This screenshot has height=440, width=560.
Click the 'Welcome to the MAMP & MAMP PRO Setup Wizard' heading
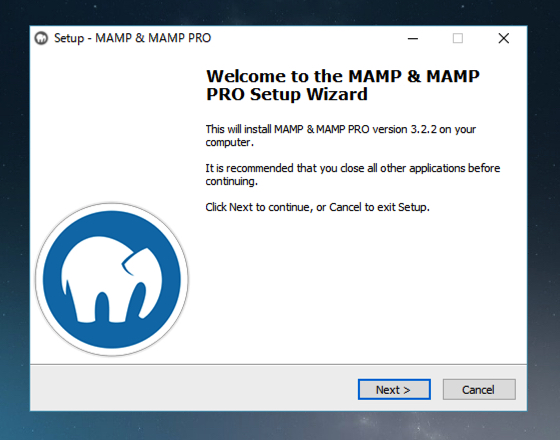click(x=343, y=85)
